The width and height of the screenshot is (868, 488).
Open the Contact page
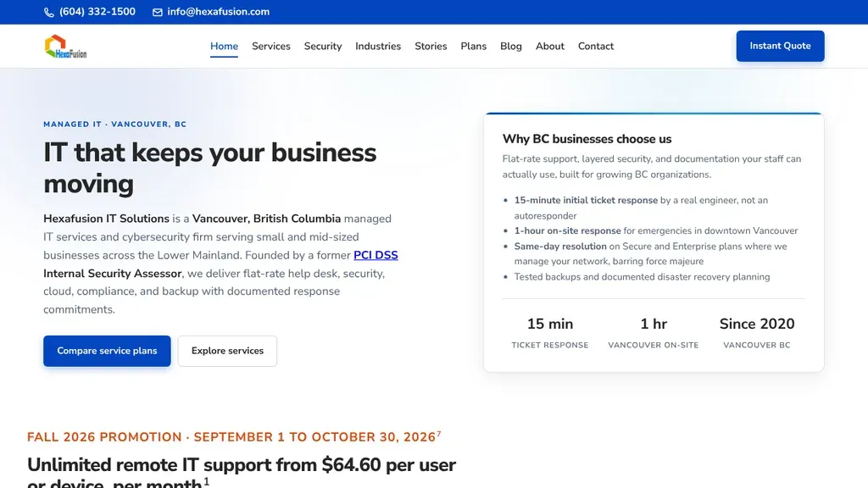tap(596, 47)
